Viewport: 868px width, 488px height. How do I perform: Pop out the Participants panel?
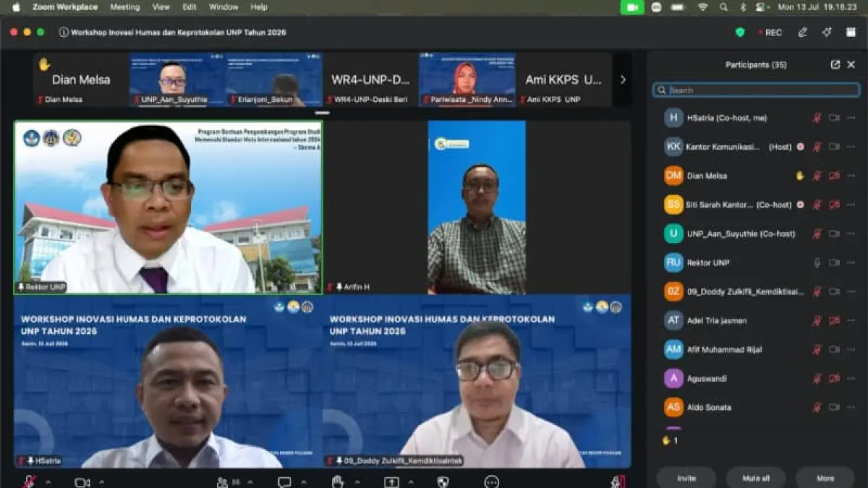835,64
